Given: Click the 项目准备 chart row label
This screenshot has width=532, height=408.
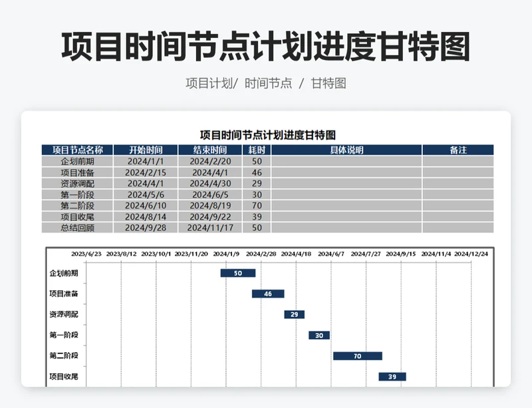Looking at the screenshot, I should (x=64, y=294).
